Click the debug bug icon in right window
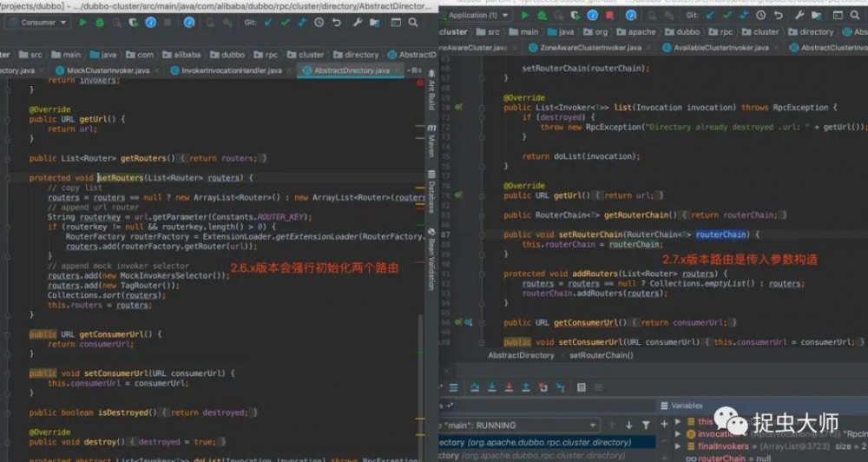Screen dimensions: 868x462 (542, 15)
